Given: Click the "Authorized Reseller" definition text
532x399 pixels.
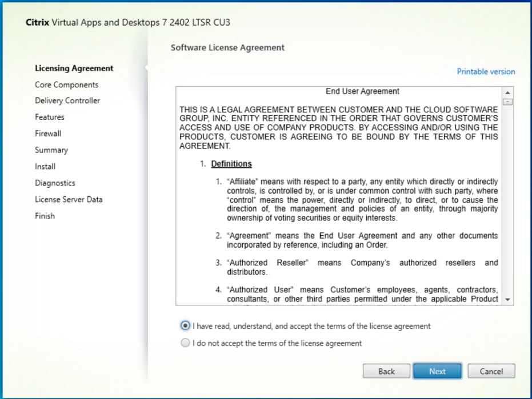Looking at the screenshot, I should pyautogui.click(x=362, y=267).
